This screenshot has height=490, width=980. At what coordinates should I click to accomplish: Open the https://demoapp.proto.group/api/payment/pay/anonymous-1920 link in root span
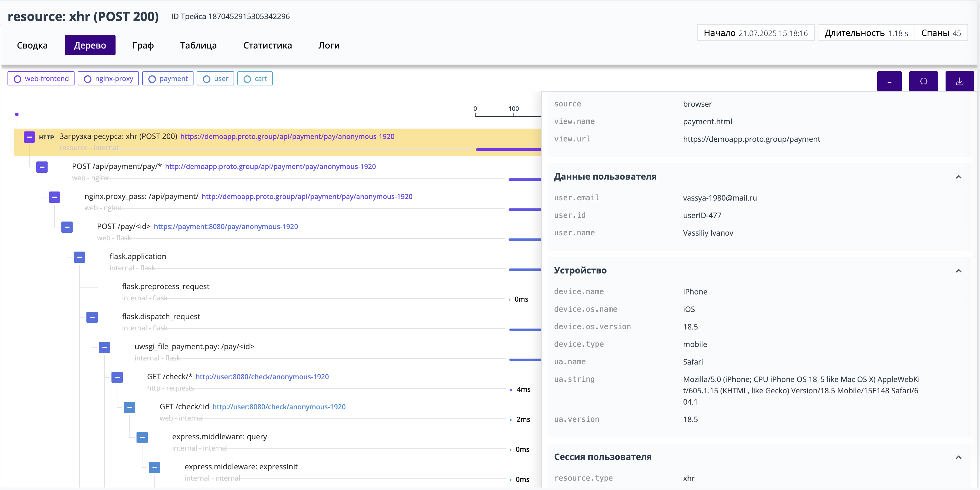[287, 136]
